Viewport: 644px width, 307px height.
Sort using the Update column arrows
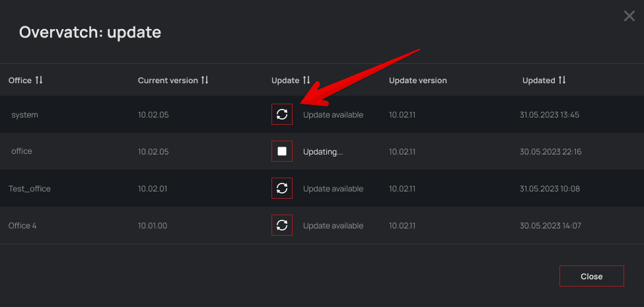(306, 80)
